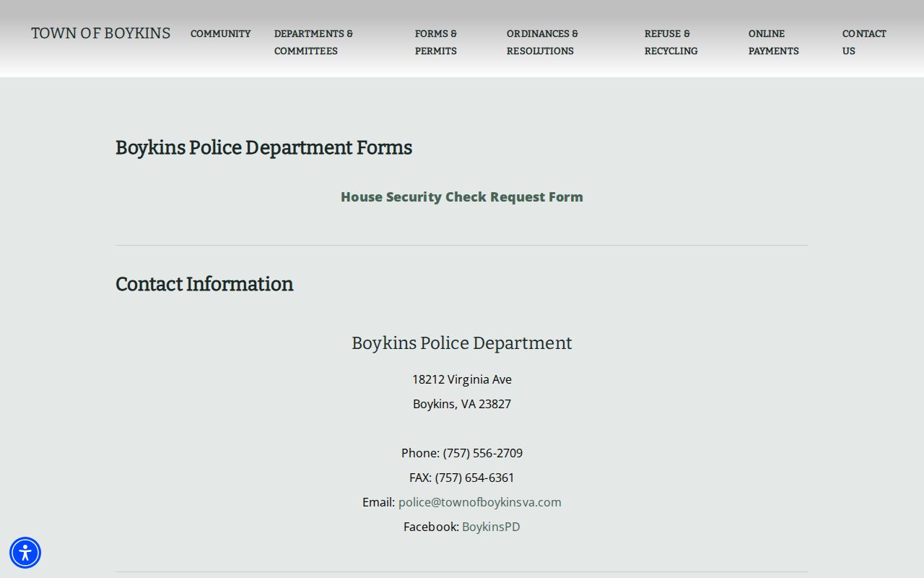Email police@townofboykinsva.com
The width and height of the screenshot is (924, 578).
[480, 502]
